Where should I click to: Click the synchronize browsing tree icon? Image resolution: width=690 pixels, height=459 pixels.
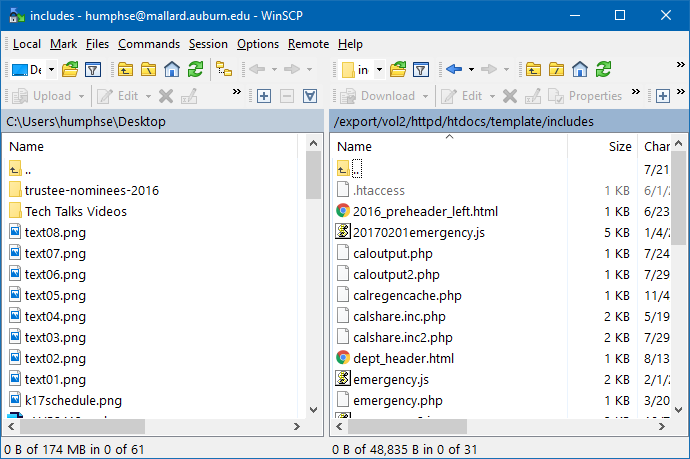pyautogui.click(x=224, y=70)
